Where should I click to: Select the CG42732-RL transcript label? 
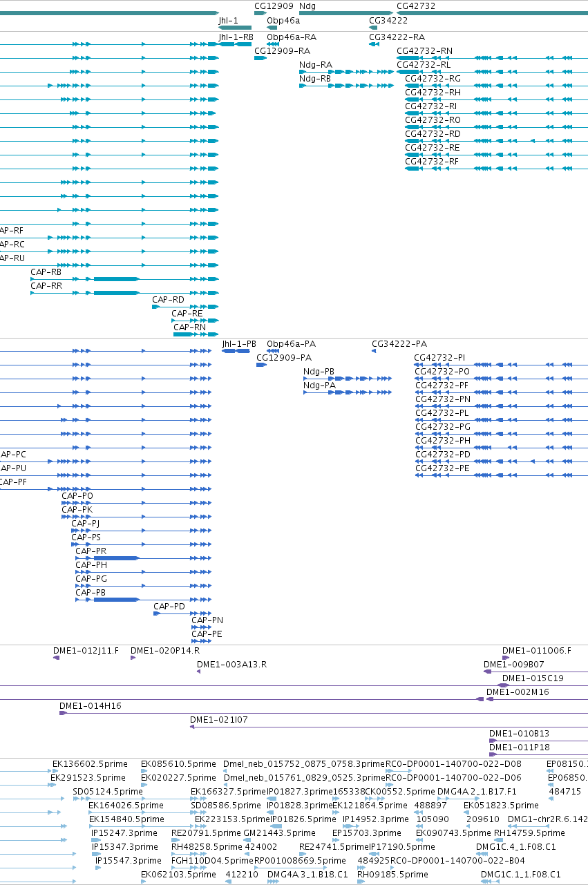(424, 64)
